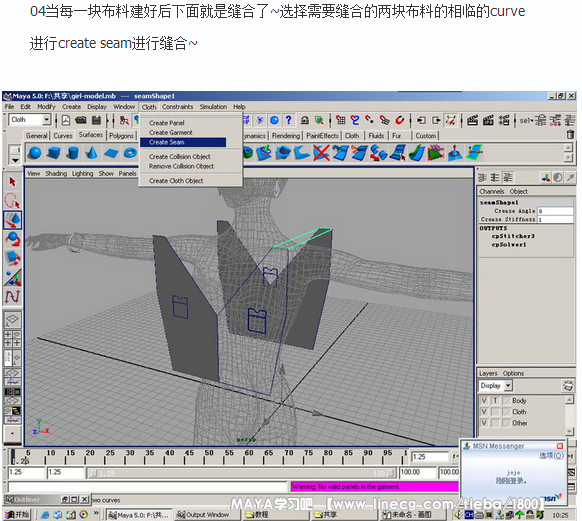Click the Windows Start button
The width and height of the screenshot is (582, 521).
(x=17, y=515)
